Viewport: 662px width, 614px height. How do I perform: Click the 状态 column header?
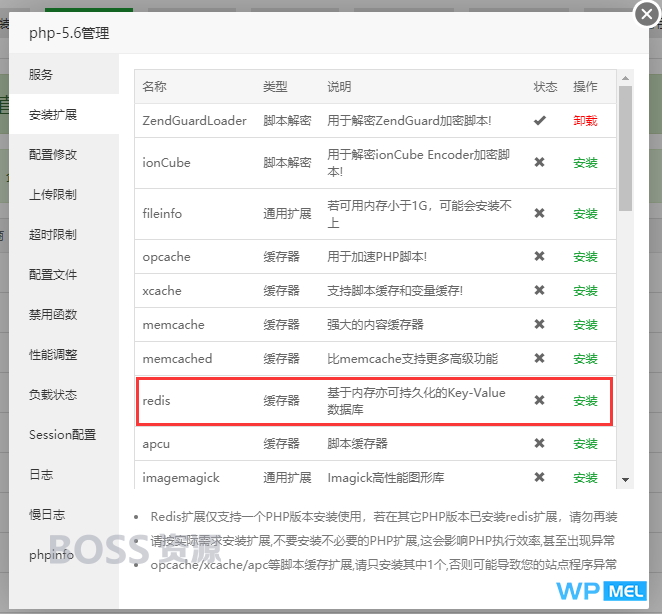(x=545, y=87)
